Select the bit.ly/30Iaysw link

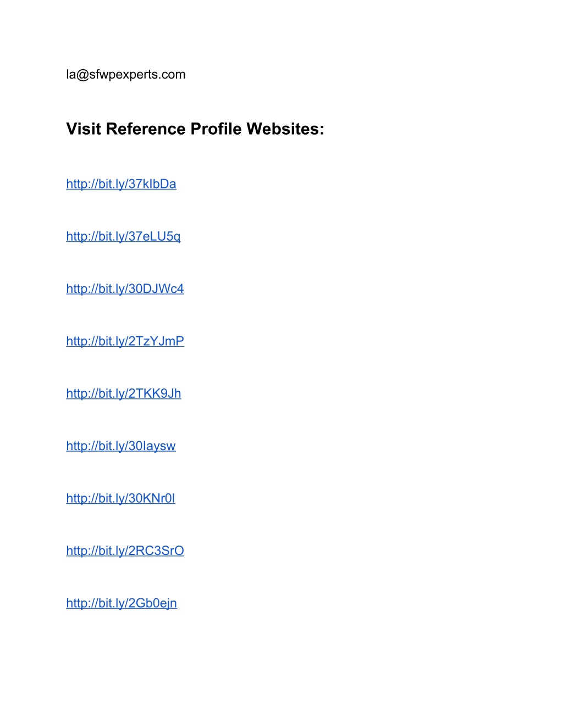point(121,446)
